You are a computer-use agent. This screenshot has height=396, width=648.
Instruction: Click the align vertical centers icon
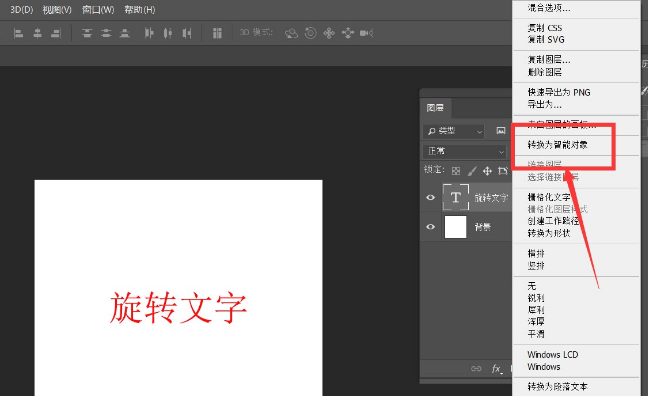pyautogui.click(x=106, y=33)
